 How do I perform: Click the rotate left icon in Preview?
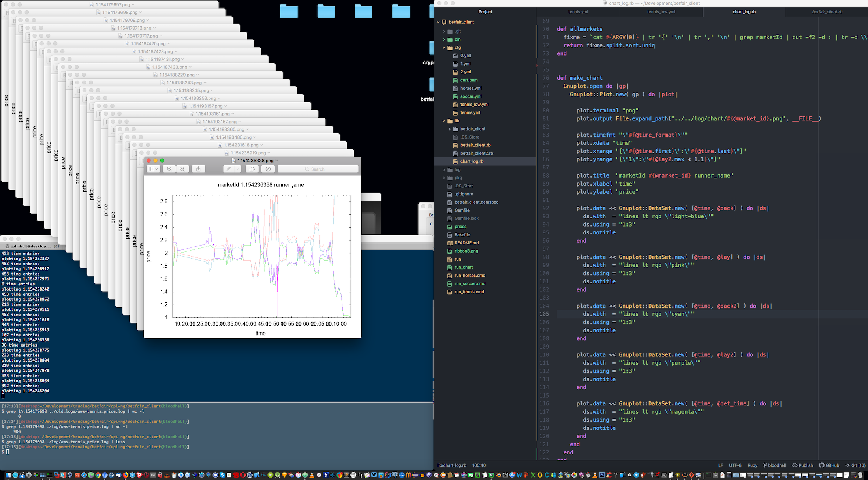pyautogui.click(x=252, y=169)
